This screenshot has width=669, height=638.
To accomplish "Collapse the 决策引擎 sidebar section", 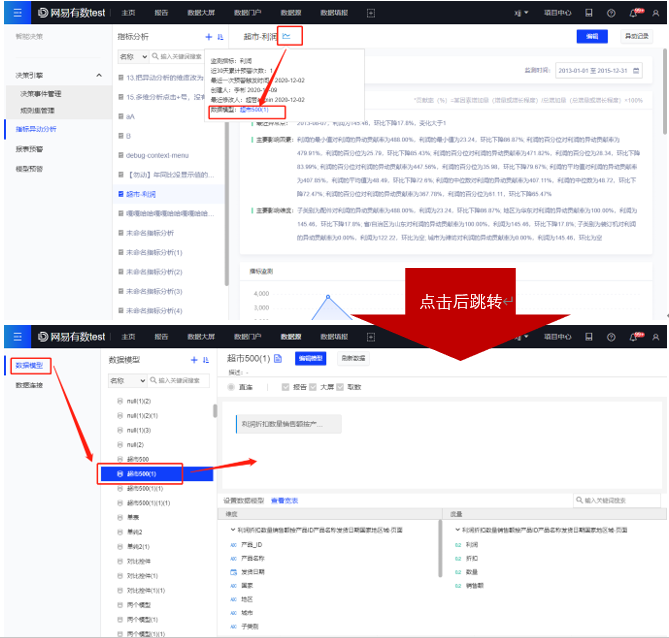I will [x=98, y=76].
